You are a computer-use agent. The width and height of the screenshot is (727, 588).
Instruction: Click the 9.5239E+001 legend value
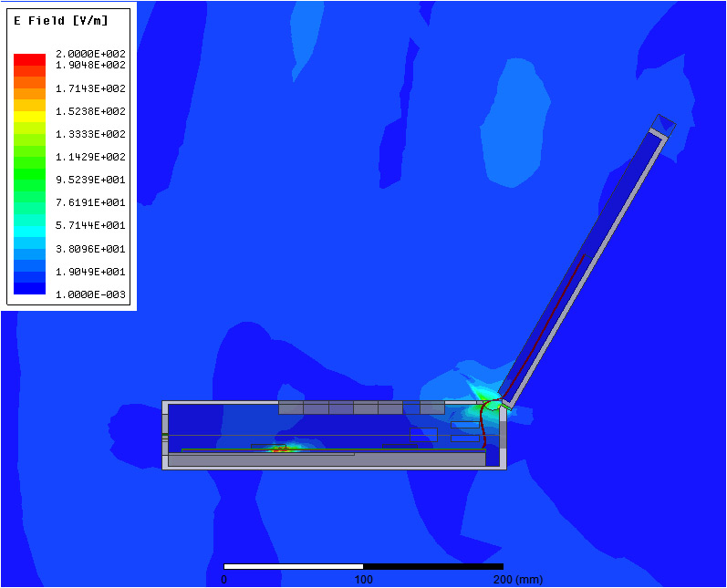pos(90,180)
